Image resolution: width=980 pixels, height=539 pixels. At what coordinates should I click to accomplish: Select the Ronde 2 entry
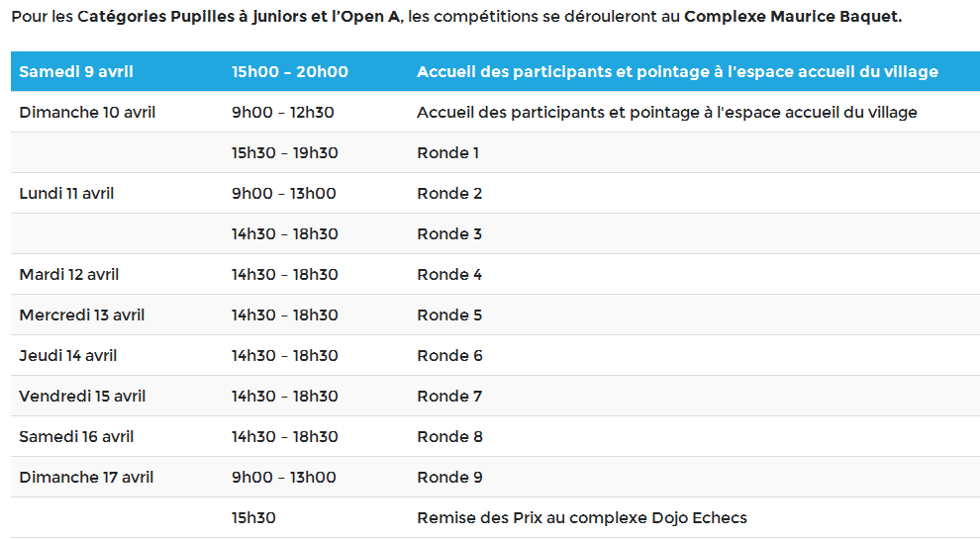[x=450, y=194]
